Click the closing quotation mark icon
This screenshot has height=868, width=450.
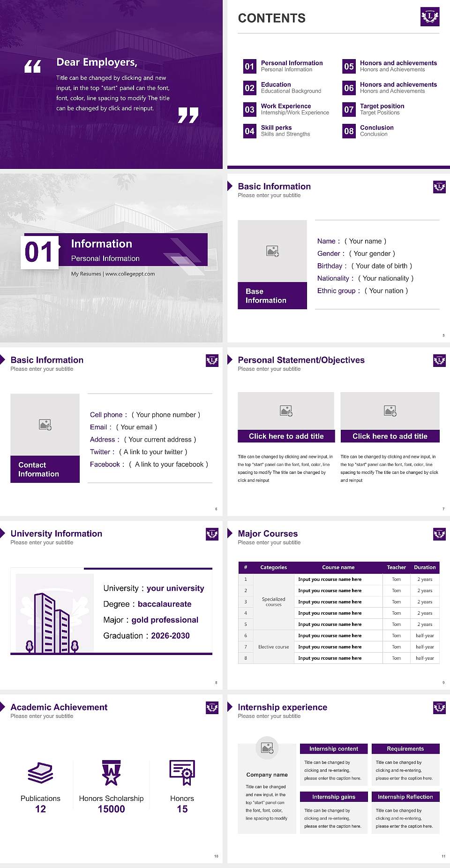tap(188, 115)
